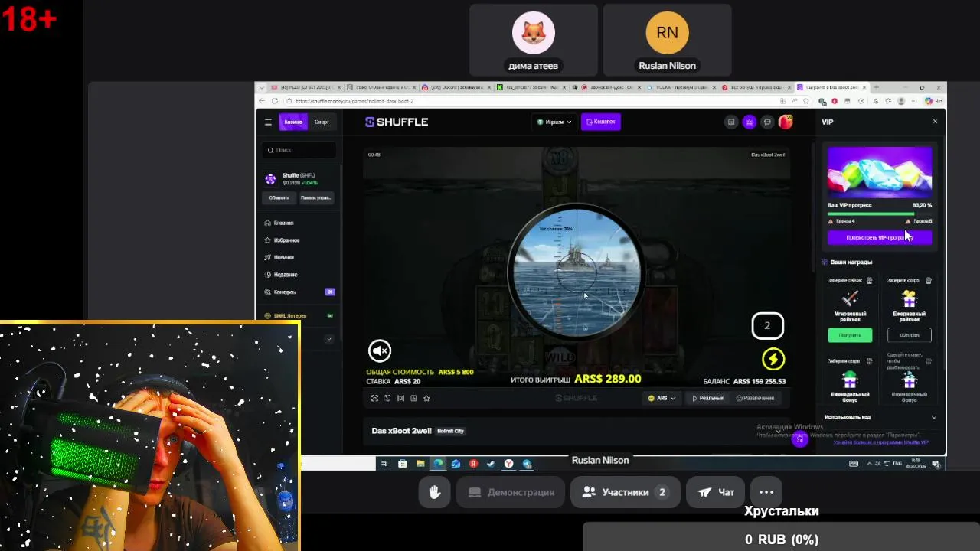Screen dimensions: 980x551
Task: Open more call options ellipsis button
Action: [766, 492]
